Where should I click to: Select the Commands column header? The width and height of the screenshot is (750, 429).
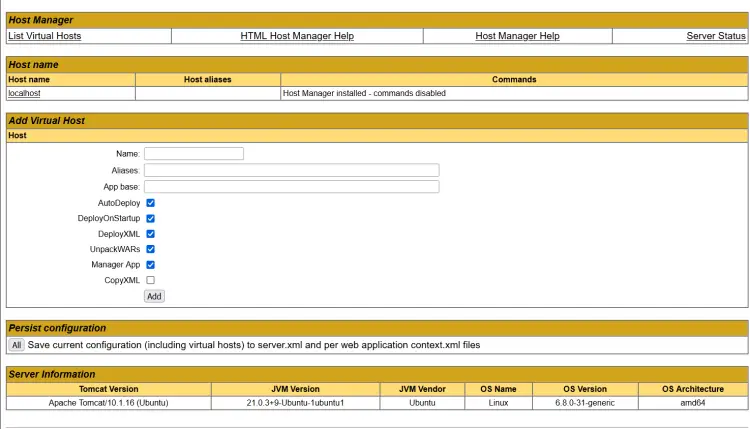pos(514,79)
